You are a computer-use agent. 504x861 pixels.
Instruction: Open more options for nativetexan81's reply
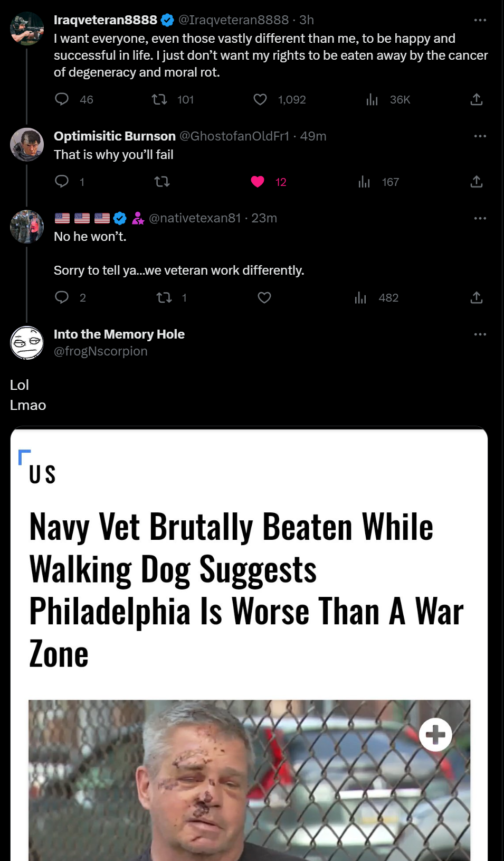click(x=480, y=218)
